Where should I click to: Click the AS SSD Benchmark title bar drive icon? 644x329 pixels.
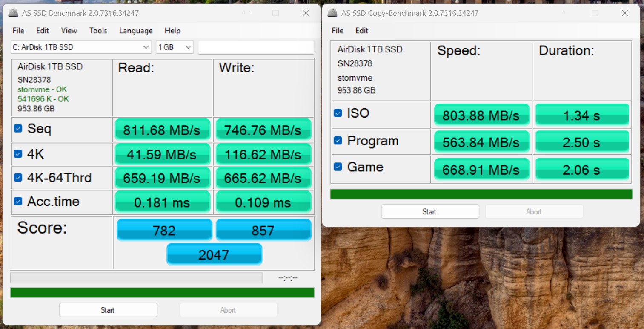(x=13, y=13)
